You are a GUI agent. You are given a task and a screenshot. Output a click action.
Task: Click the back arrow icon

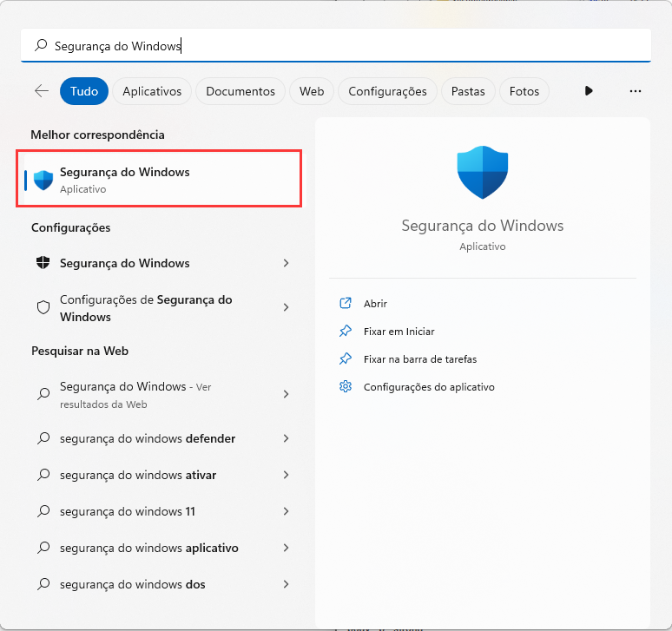[42, 91]
